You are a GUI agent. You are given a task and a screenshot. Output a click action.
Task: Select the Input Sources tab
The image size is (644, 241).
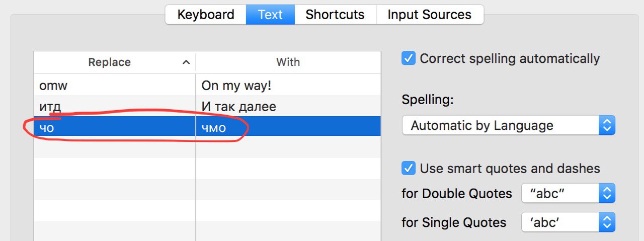pyautogui.click(x=430, y=15)
